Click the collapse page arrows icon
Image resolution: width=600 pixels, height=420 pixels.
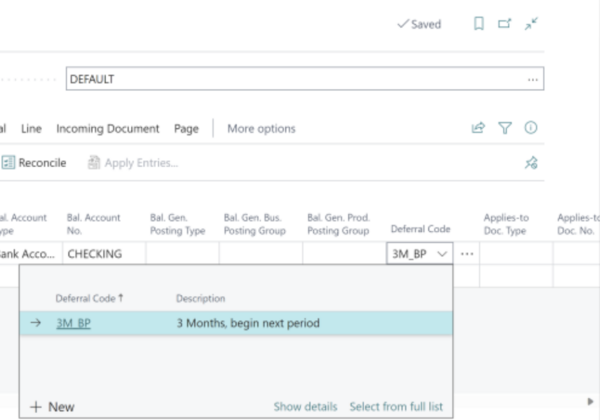click(x=531, y=24)
